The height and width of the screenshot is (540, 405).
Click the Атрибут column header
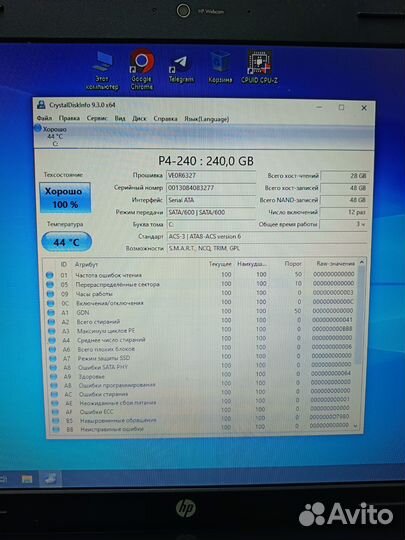click(x=86, y=264)
